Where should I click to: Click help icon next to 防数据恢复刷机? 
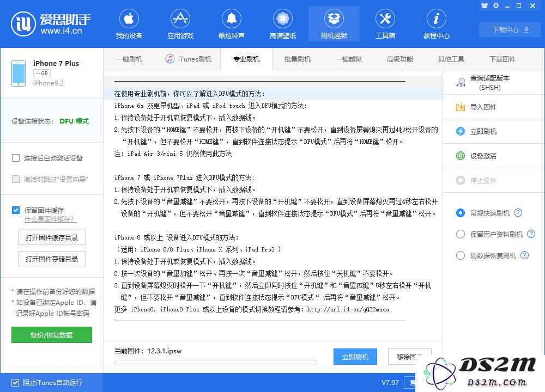(x=524, y=255)
